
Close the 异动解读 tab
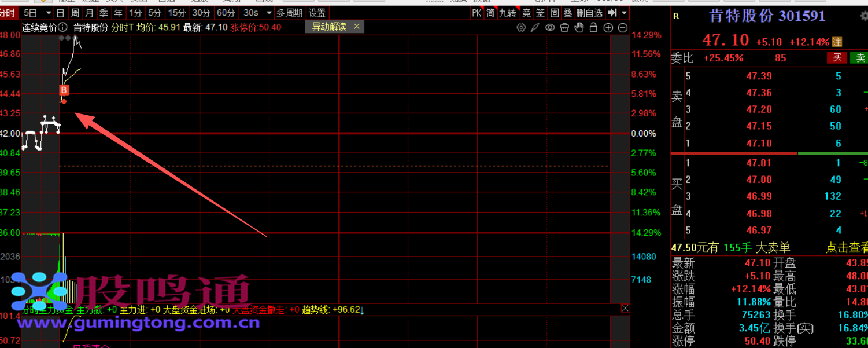pos(357,27)
